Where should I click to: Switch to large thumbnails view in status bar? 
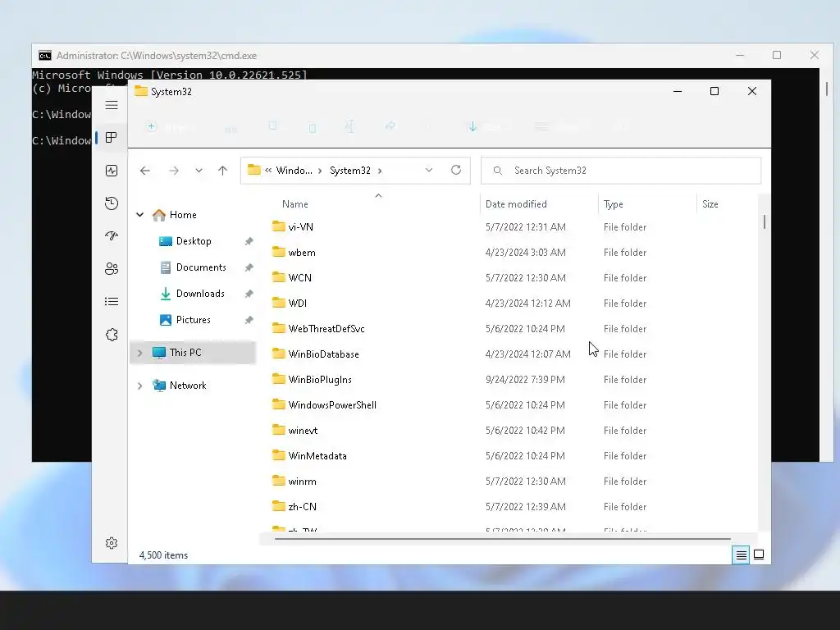(x=759, y=555)
